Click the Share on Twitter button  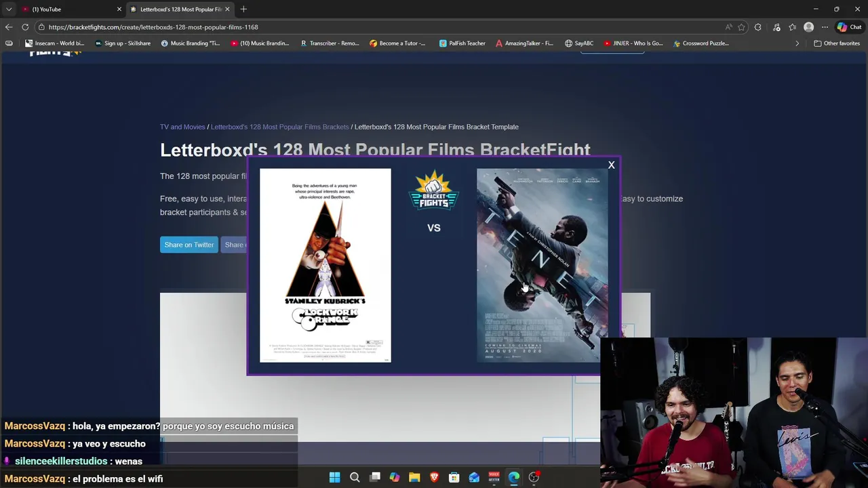pyautogui.click(x=189, y=245)
